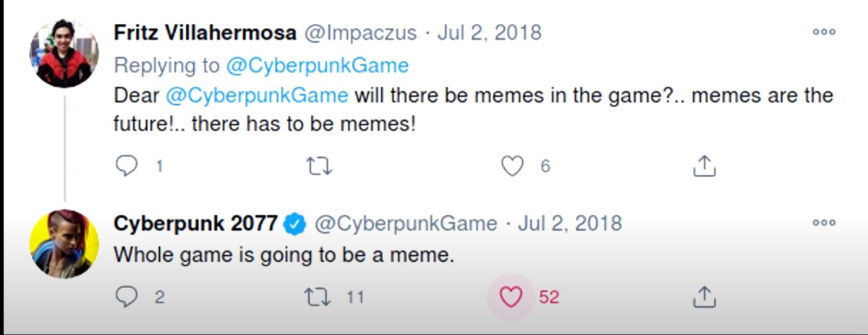Click the blue verified badge icon
This screenshot has width=868, height=335.
pyautogui.click(x=294, y=224)
